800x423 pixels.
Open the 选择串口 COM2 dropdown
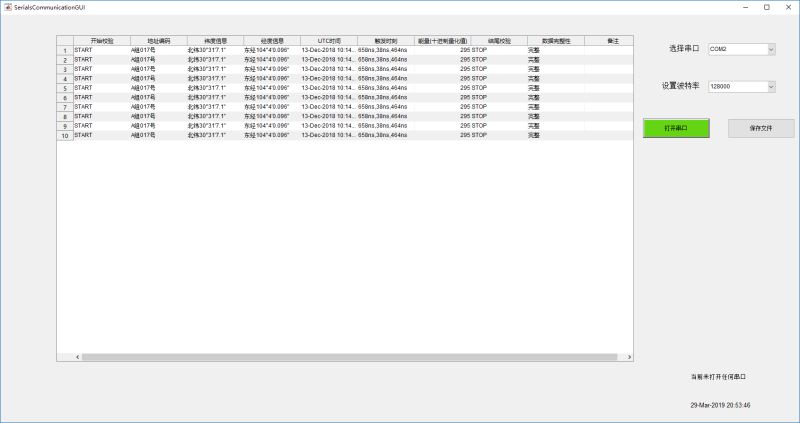click(x=742, y=49)
